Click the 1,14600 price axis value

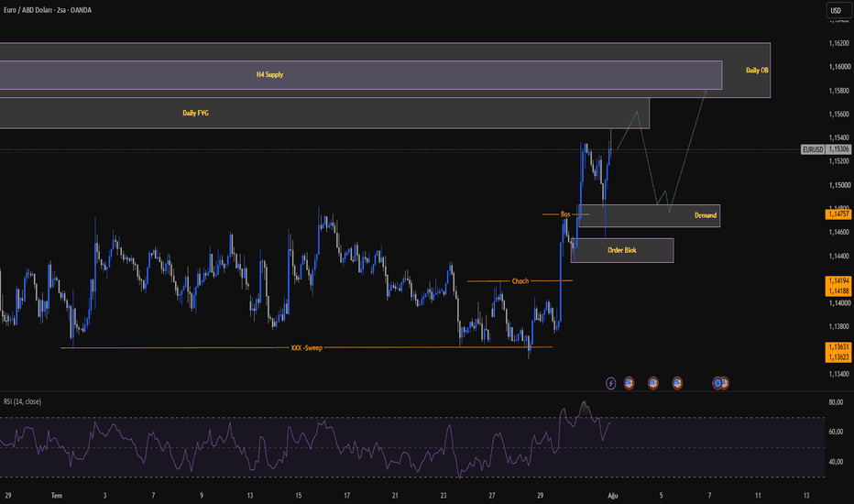838,232
